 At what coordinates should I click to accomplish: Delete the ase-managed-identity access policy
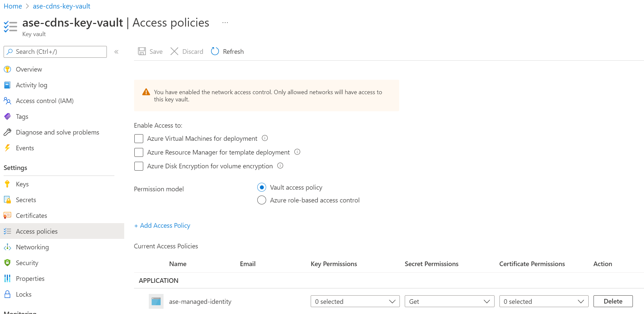click(613, 301)
